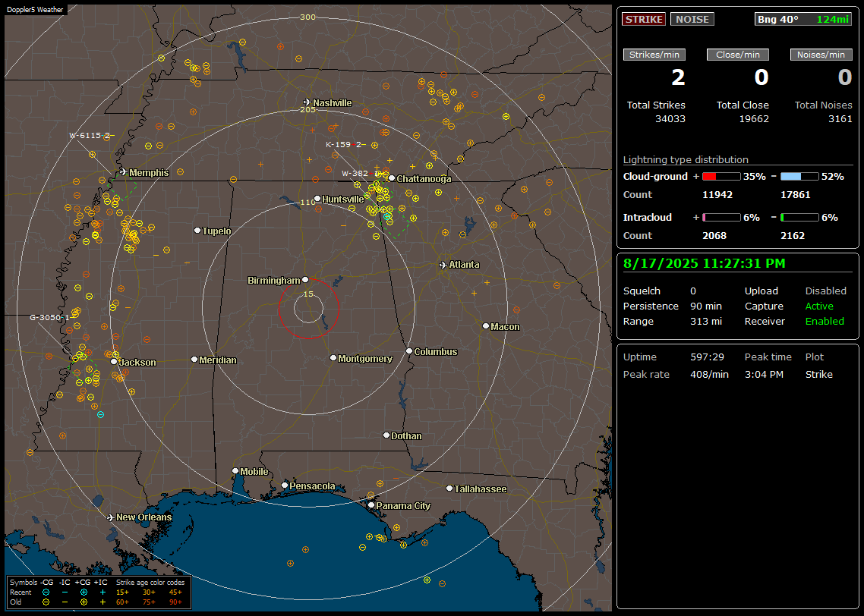Viewport: 864px width, 616px height.
Task: Click the Peak time 3:04 PM value
Action: click(764, 374)
